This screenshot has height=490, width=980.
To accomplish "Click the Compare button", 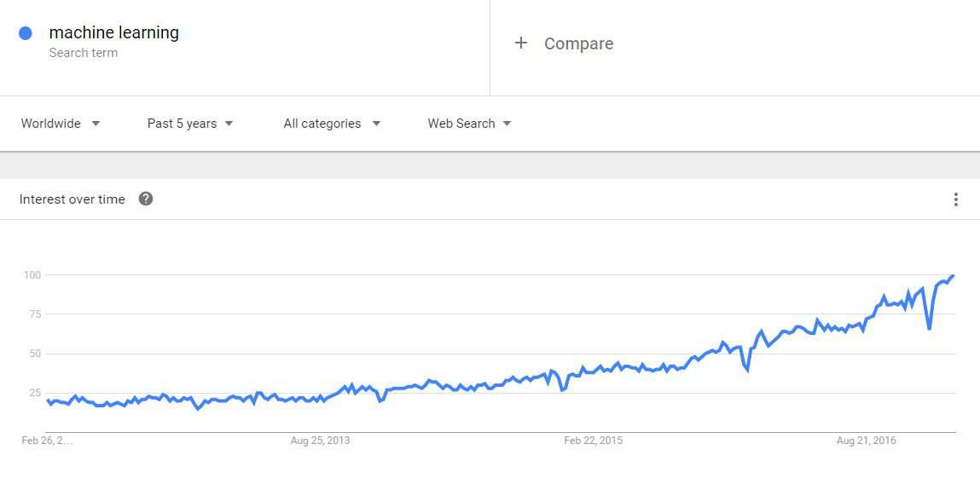I will [x=578, y=43].
